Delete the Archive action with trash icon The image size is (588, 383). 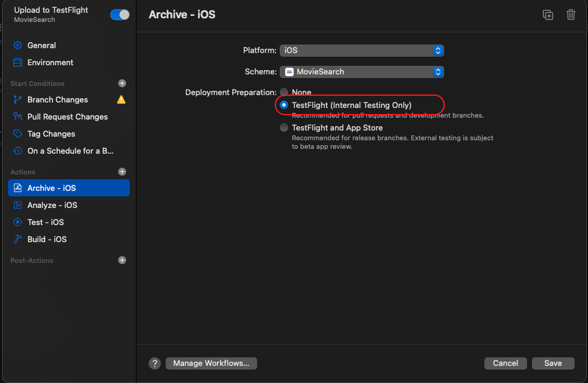click(x=571, y=15)
